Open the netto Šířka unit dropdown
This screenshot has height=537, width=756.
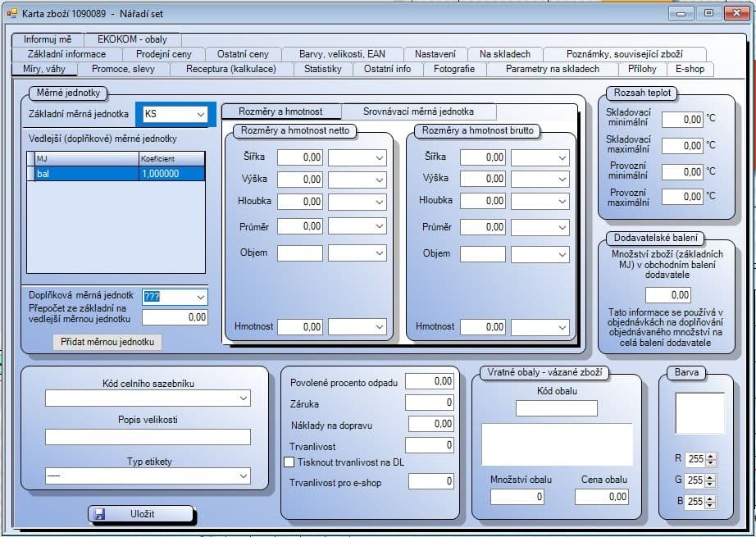[380, 157]
